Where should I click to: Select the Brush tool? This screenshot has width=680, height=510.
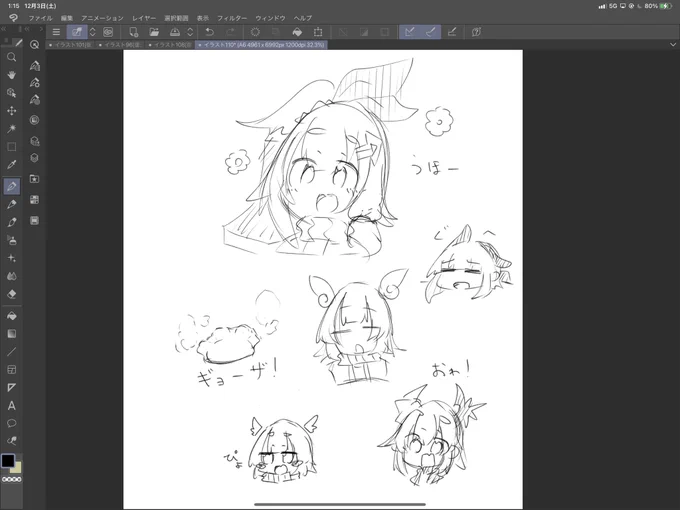click(12, 222)
